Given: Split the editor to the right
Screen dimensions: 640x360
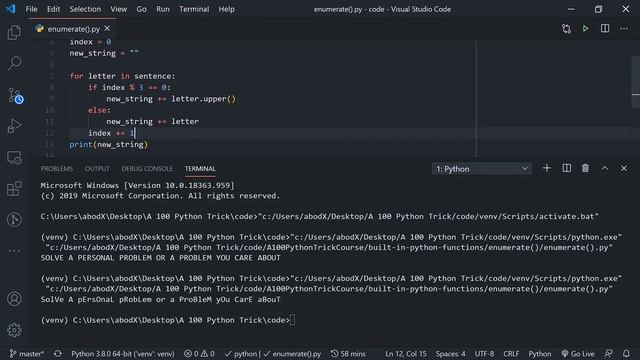Looking at the screenshot, I should tap(605, 29).
